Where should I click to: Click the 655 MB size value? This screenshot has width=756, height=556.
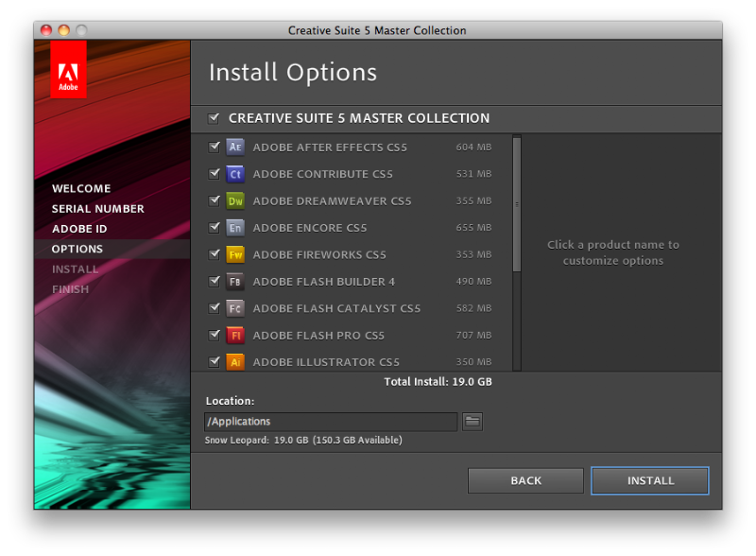[473, 227]
